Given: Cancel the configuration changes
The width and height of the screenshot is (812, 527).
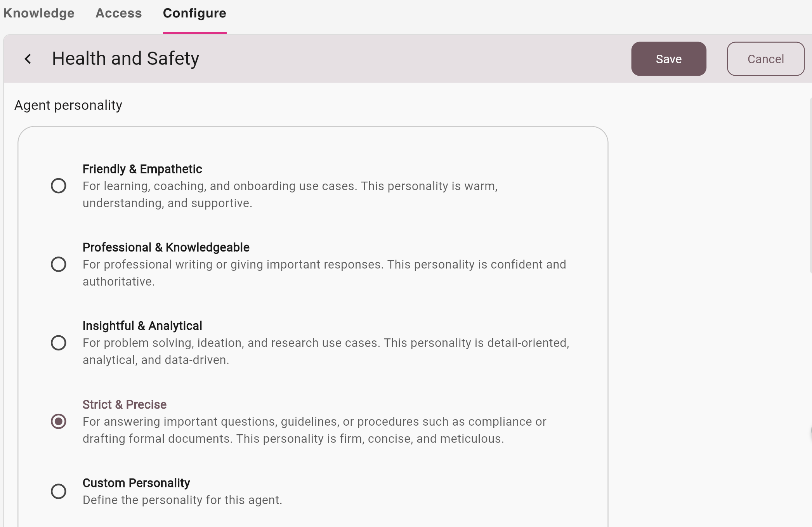Looking at the screenshot, I should pyautogui.click(x=765, y=59).
